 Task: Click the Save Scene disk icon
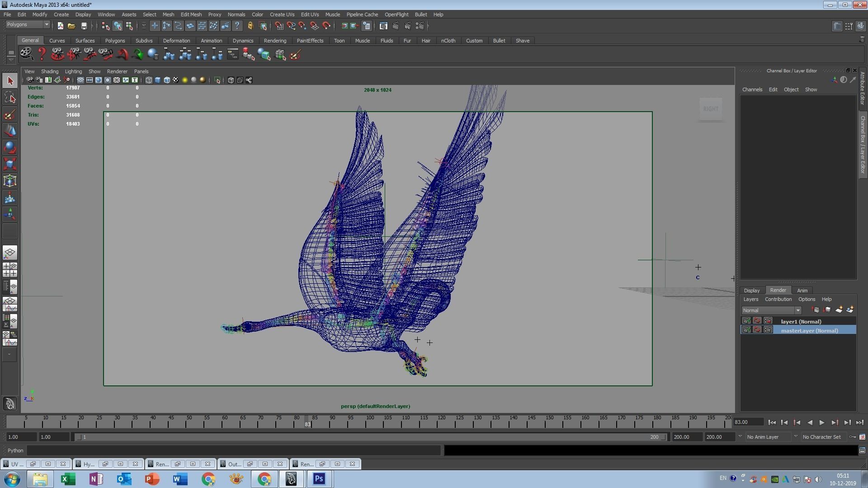pyautogui.click(x=84, y=26)
